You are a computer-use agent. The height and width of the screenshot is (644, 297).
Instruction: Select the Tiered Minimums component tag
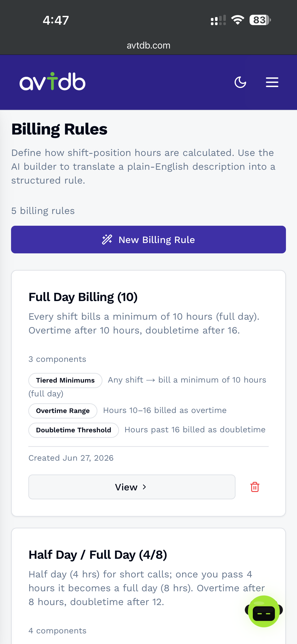(65, 380)
